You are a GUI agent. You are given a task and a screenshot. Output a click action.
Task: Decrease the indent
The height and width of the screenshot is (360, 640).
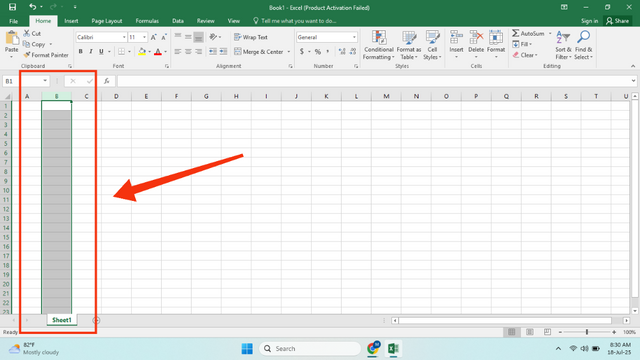(x=213, y=51)
